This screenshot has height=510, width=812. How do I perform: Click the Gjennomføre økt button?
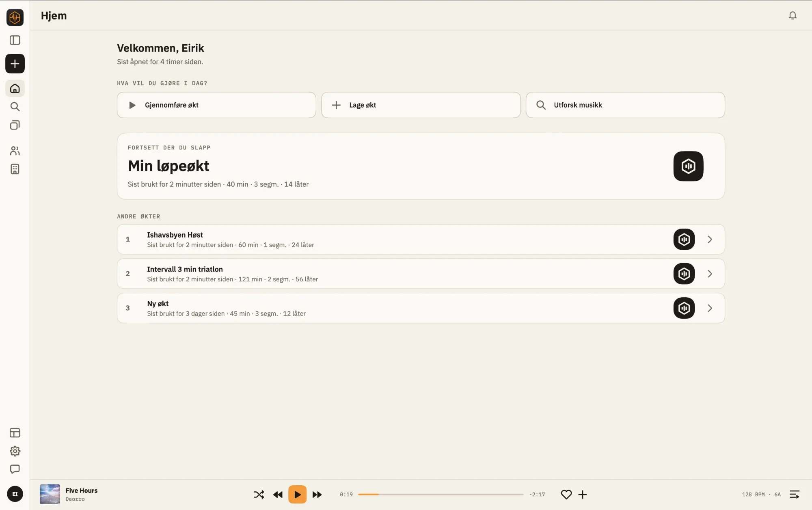click(216, 105)
